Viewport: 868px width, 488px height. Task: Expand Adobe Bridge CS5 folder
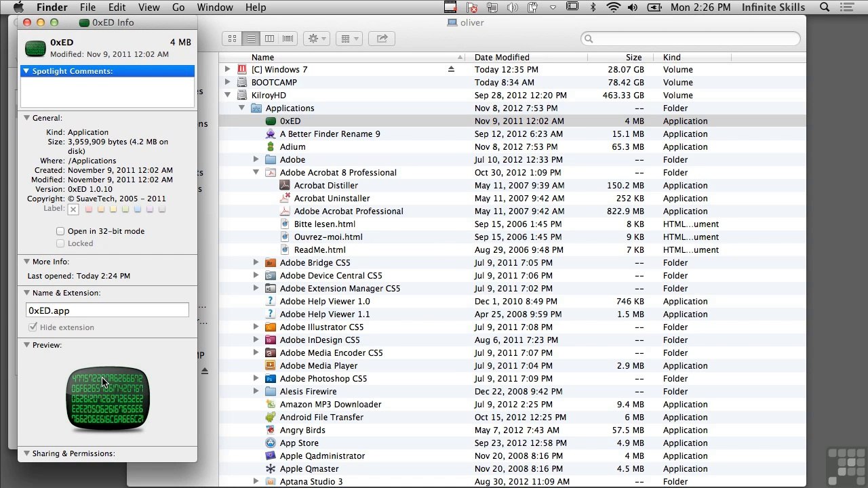tap(256, 262)
